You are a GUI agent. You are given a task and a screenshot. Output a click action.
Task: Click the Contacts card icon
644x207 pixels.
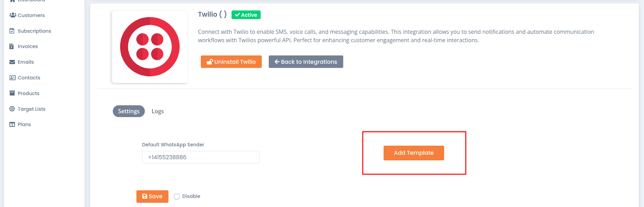coord(12,78)
